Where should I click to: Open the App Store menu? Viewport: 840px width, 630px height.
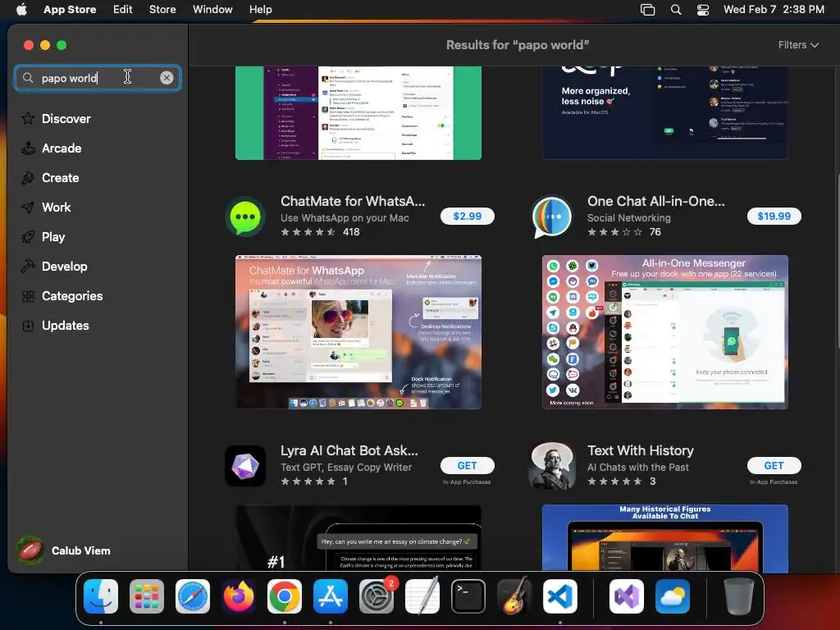[70, 9]
